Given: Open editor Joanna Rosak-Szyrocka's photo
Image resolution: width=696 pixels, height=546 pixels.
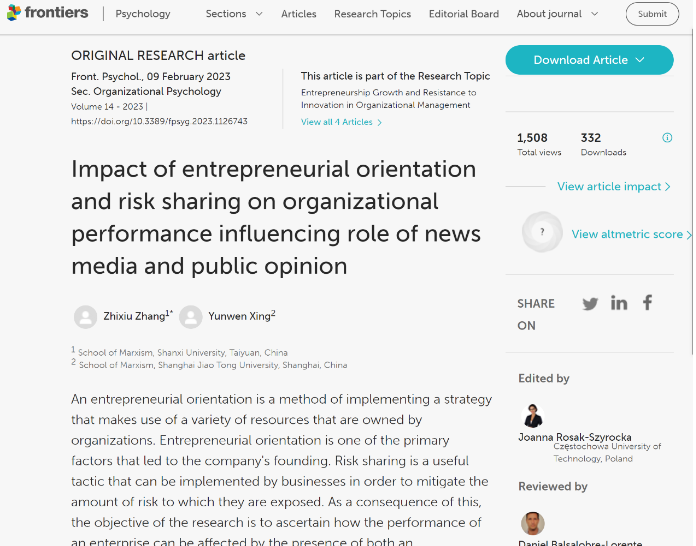Looking at the screenshot, I should tap(533, 416).
